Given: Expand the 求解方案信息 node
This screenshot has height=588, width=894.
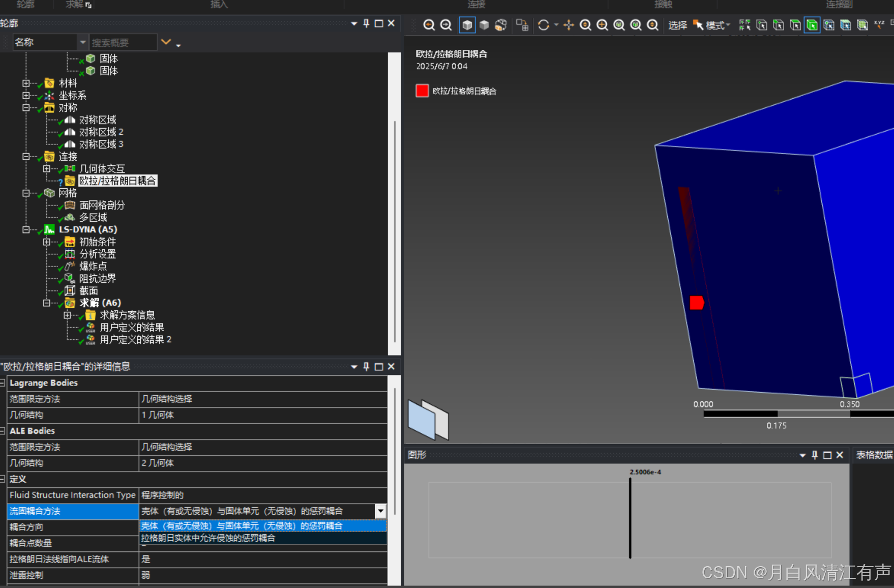Looking at the screenshot, I should (67, 315).
